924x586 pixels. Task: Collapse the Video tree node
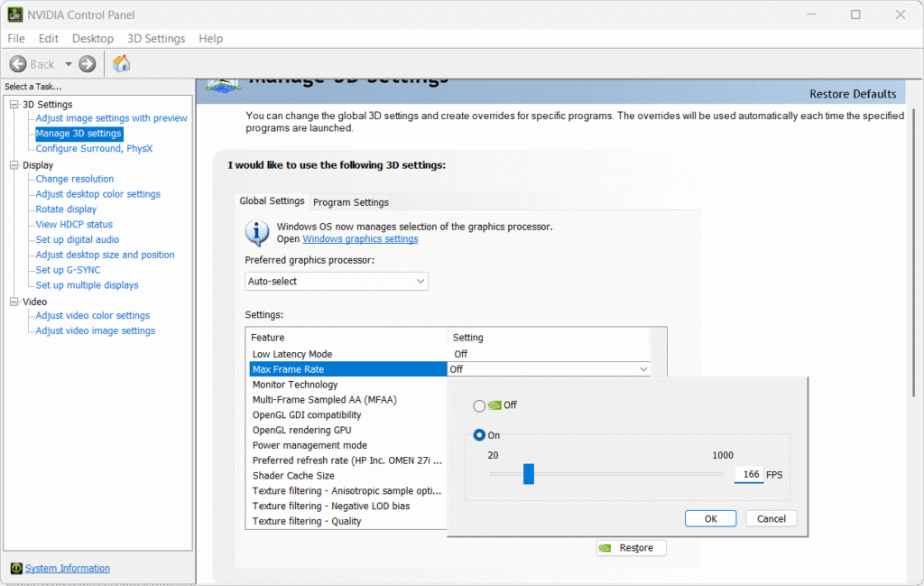[x=14, y=302]
